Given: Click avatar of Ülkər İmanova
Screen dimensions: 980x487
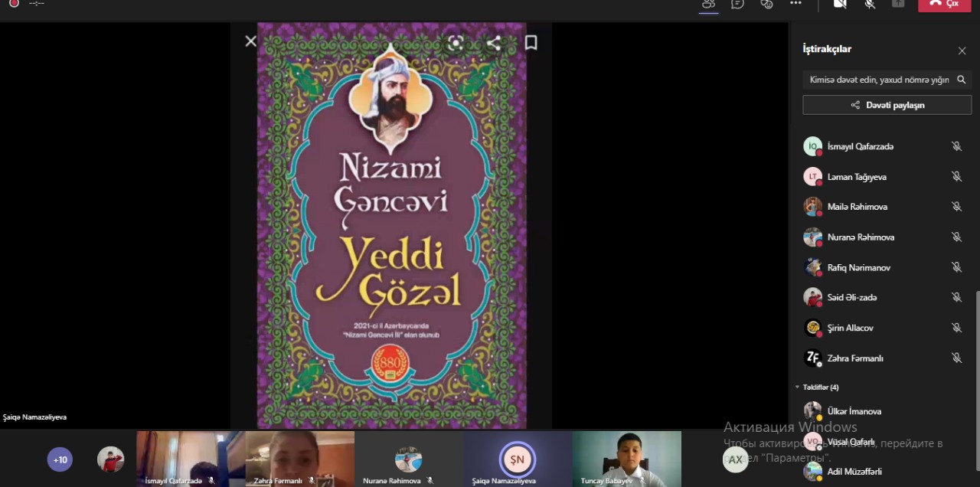Looking at the screenshot, I should click(812, 411).
